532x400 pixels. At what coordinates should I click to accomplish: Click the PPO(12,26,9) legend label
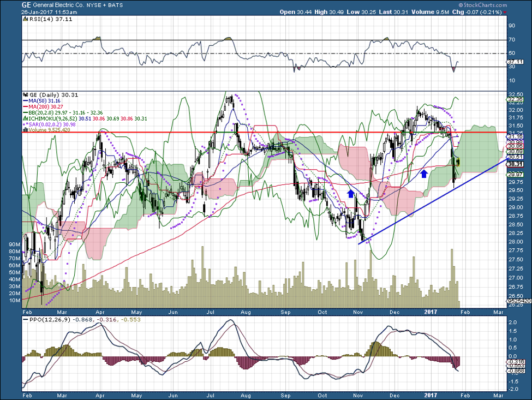coord(50,320)
